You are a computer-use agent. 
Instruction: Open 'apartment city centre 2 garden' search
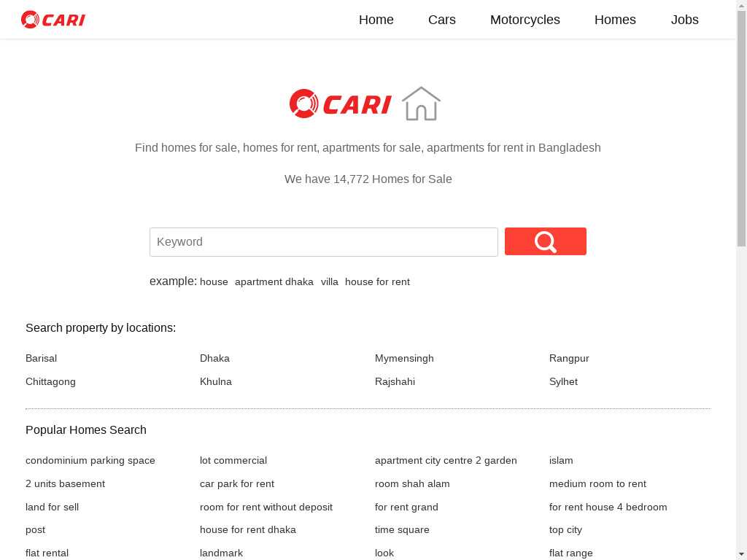tap(446, 461)
